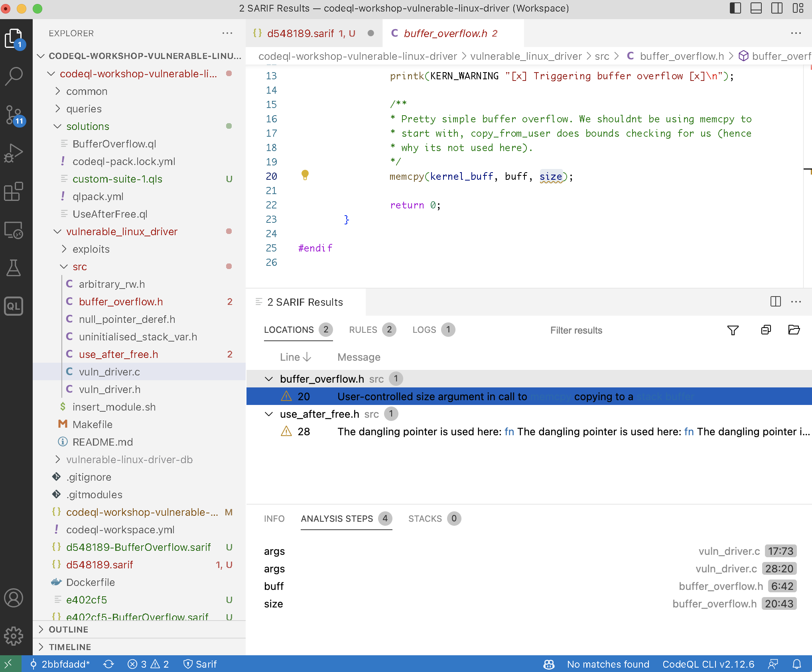This screenshot has height=672, width=812.
Task: Open the Run and Debug view
Action: pyautogui.click(x=14, y=153)
